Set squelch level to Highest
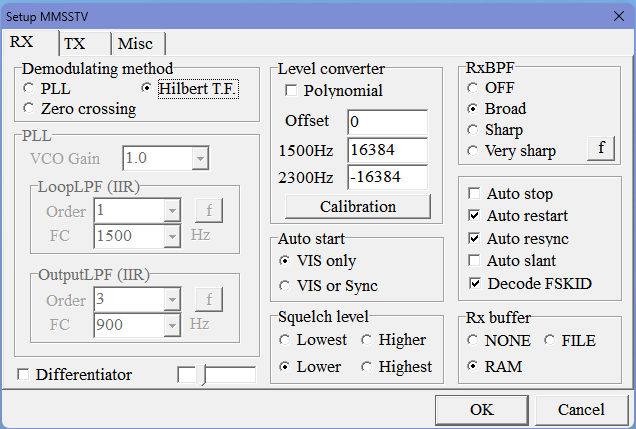Screen dimensions: 636x429 pos(367,367)
